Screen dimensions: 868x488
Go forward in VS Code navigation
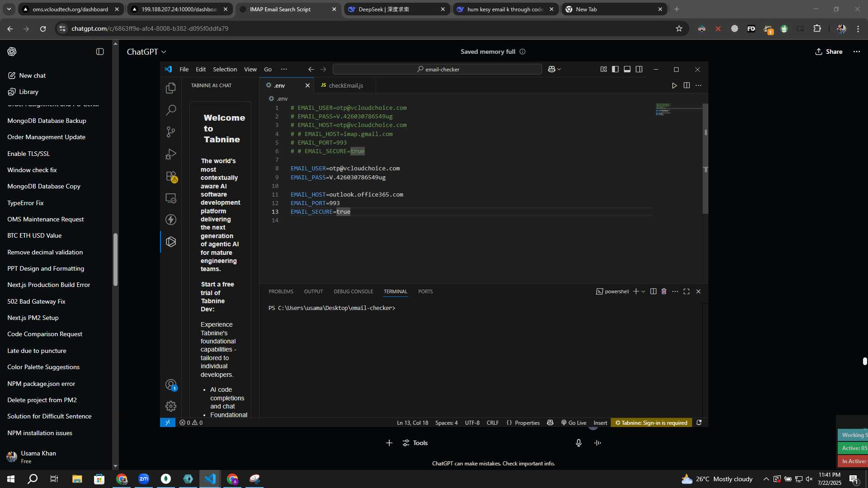coord(323,69)
